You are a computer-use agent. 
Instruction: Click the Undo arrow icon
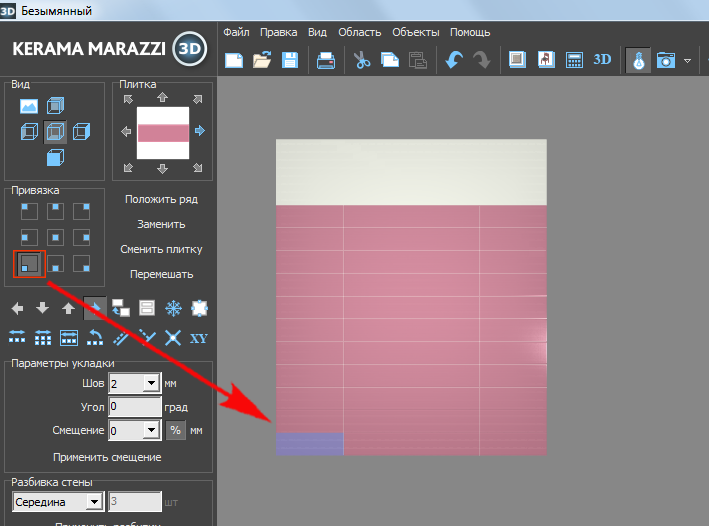coord(454,60)
